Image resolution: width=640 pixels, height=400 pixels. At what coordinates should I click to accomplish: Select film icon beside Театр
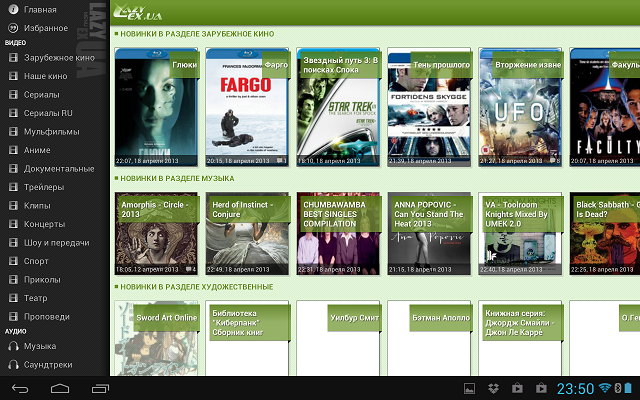pos(13,298)
